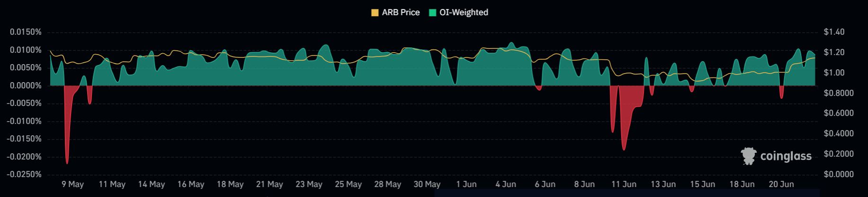Click the $1.00 price axis label

[x=834, y=73]
